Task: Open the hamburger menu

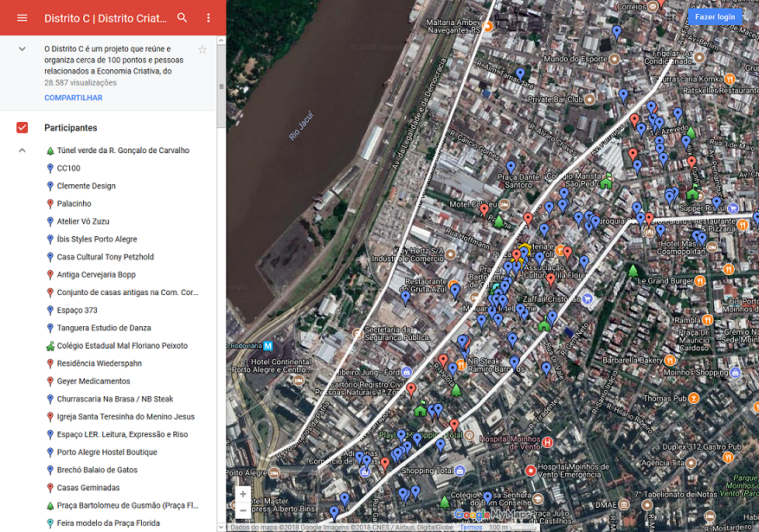Action: tap(23, 18)
